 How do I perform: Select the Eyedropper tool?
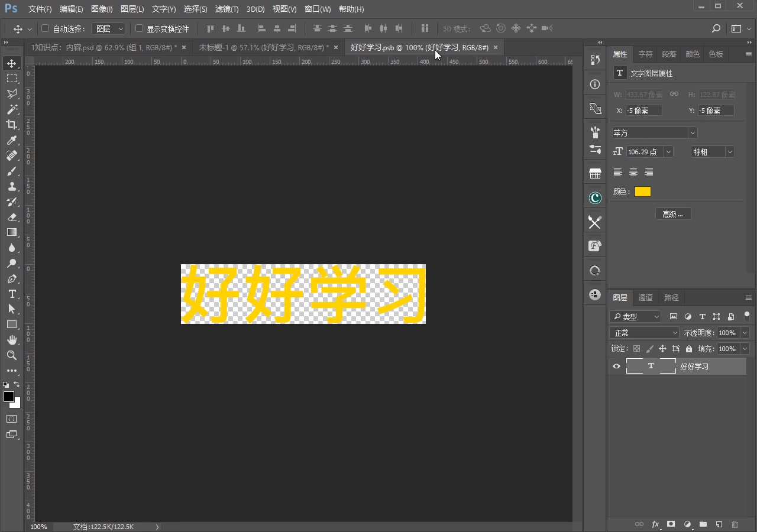(12, 140)
